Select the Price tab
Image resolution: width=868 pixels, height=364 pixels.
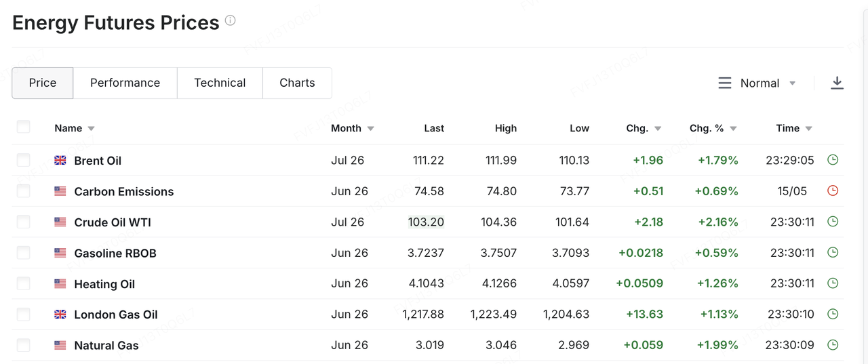tap(43, 83)
